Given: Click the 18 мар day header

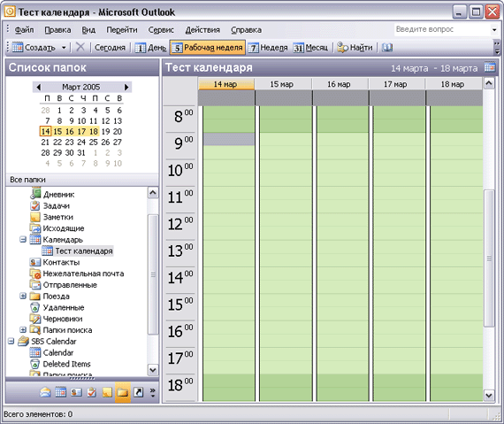Looking at the screenshot, I should [x=454, y=84].
